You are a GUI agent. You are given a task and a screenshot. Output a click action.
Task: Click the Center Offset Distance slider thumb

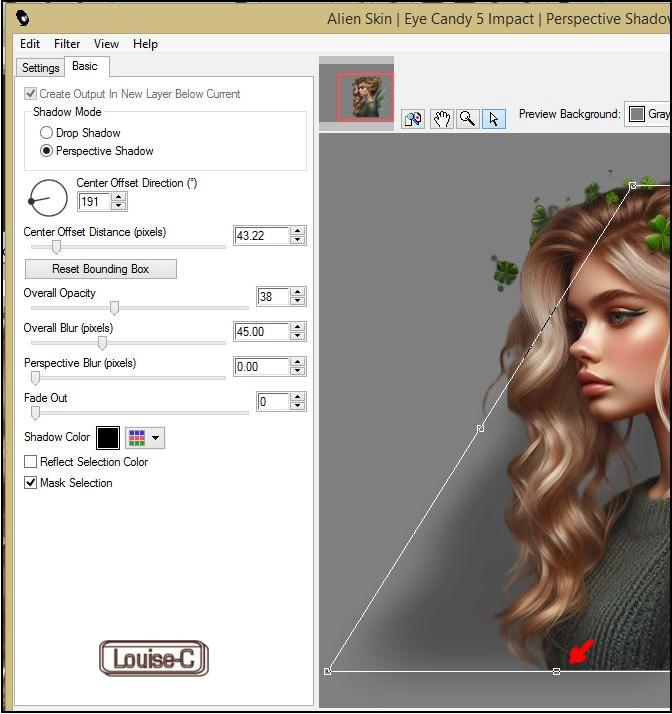56,247
